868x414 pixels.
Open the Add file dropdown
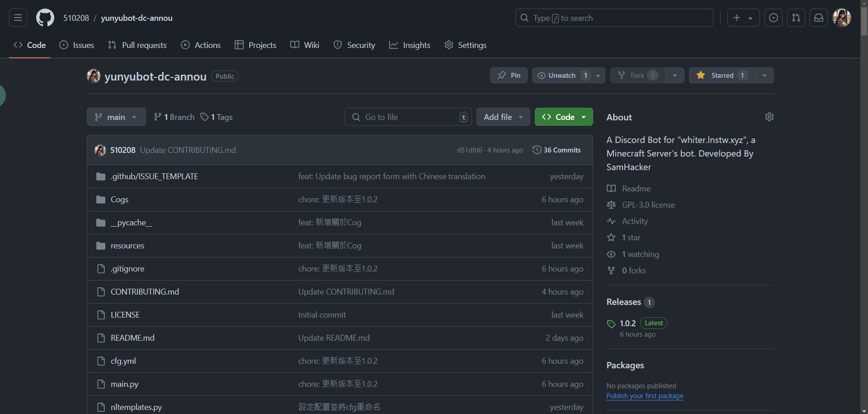coord(503,117)
